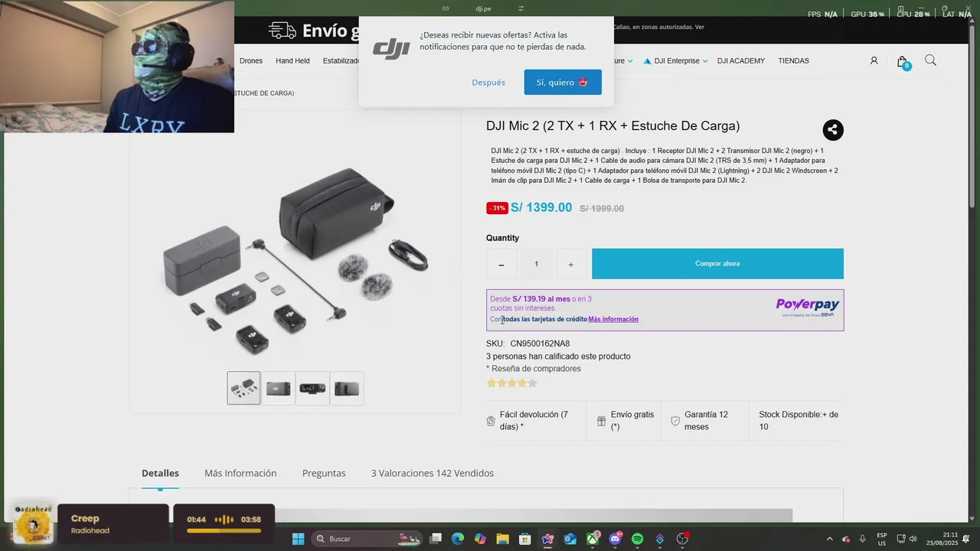980x551 pixels.
Task: Dismiss the popup with Después
Action: click(x=488, y=82)
